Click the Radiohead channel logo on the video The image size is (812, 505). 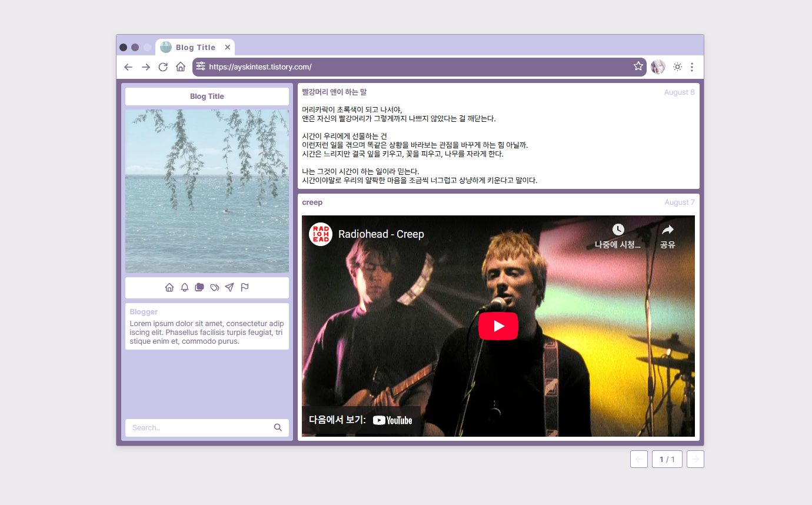click(x=321, y=234)
